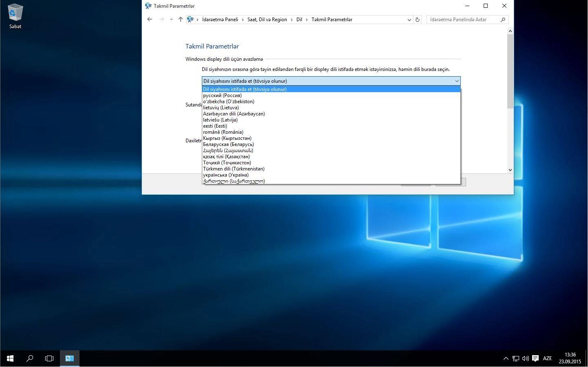Switch input language via AZE indicator

(x=547, y=358)
